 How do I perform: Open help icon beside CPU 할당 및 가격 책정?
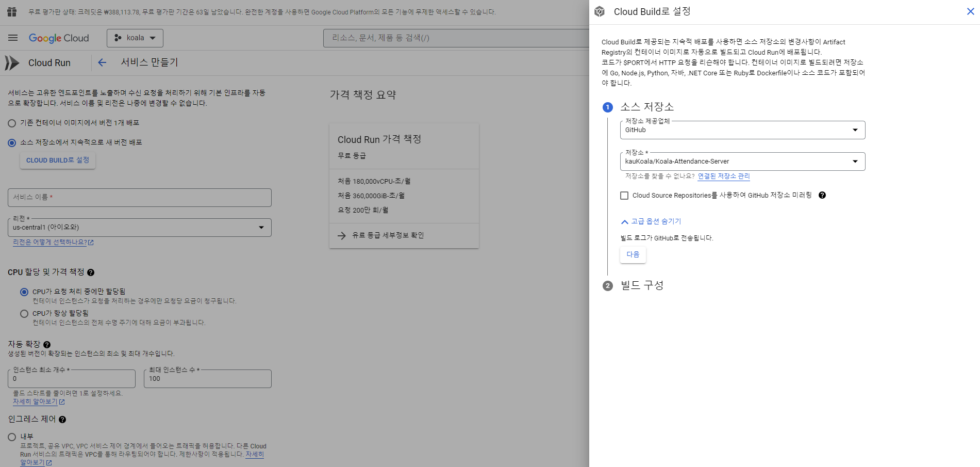[x=91, y=272]
